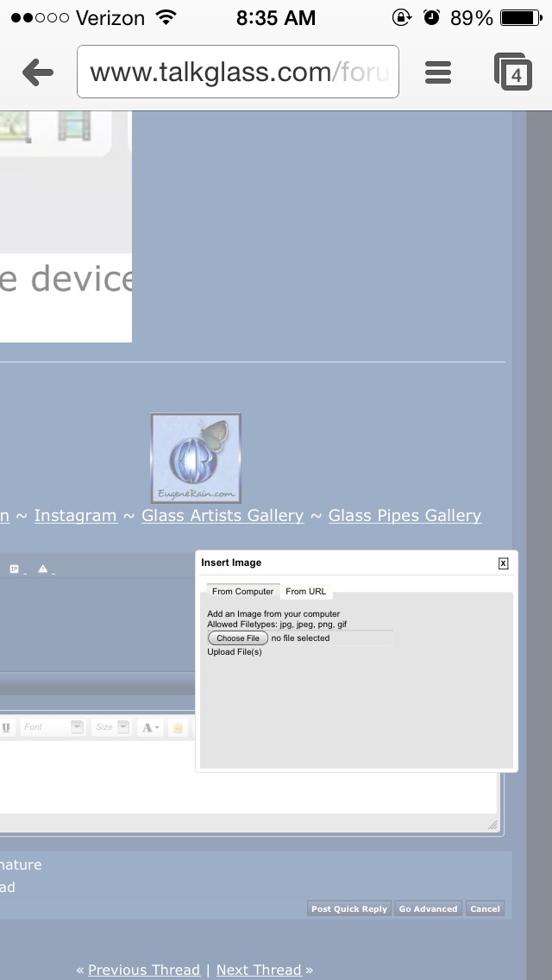This screenshot has width=552, height=980.
Task: Select the From Computer tab
Action: 242,592
